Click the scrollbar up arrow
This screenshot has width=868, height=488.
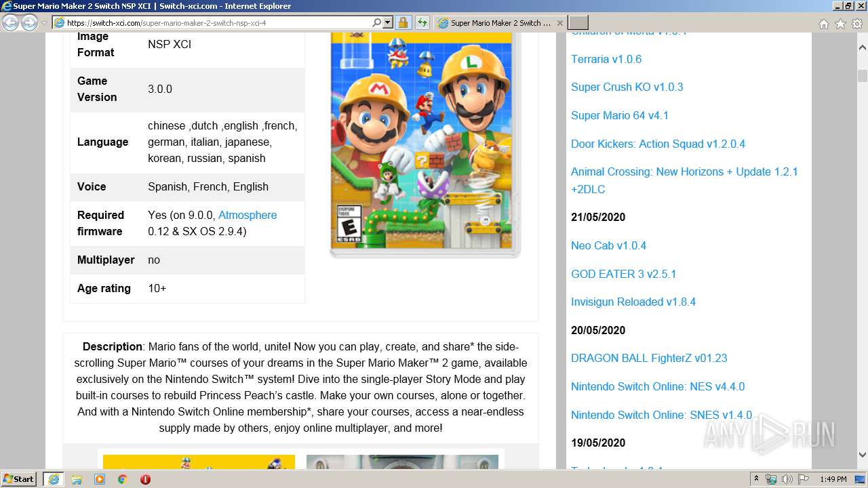(862, 48)
